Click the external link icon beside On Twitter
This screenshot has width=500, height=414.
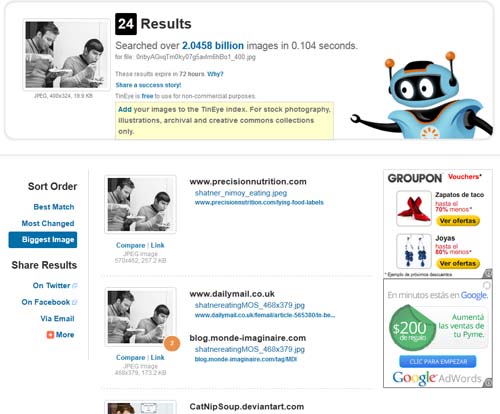pyautogui.click(x=75, y=286)
